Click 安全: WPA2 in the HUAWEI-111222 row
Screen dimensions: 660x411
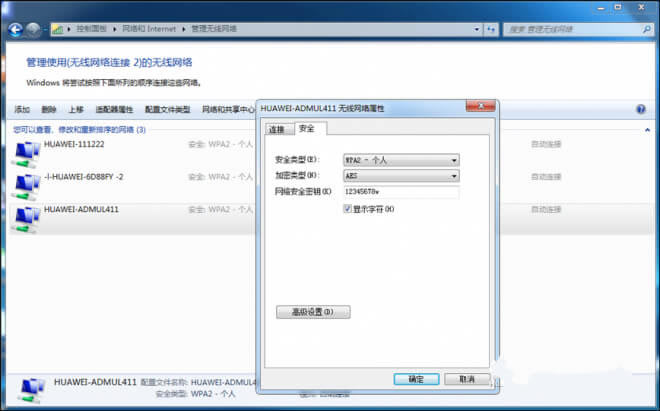coord(220,144)
